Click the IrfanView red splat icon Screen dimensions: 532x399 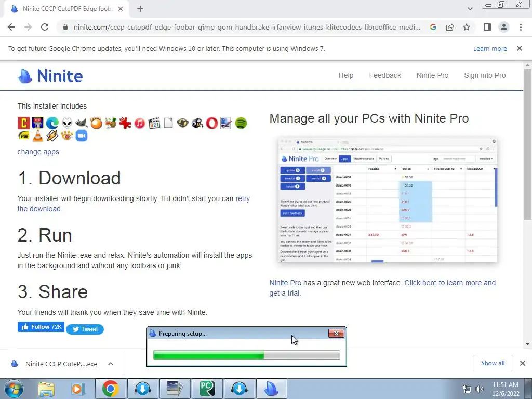[x=125, y=123]
